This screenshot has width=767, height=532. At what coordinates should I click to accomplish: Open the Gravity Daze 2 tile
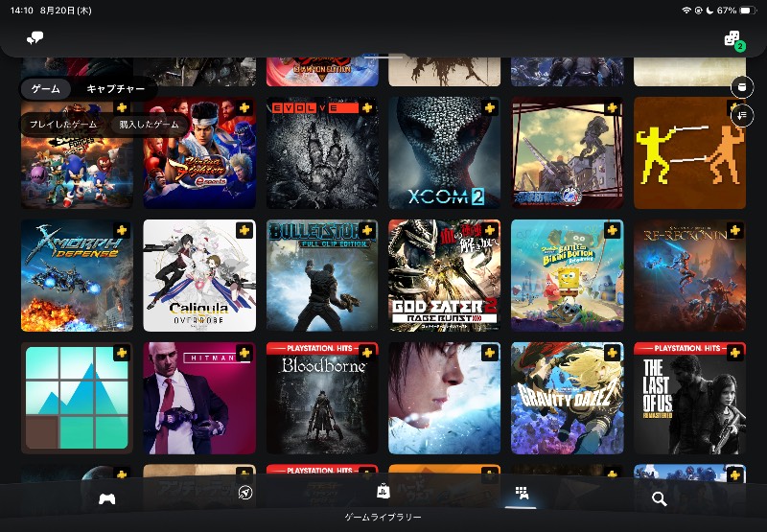568,398
